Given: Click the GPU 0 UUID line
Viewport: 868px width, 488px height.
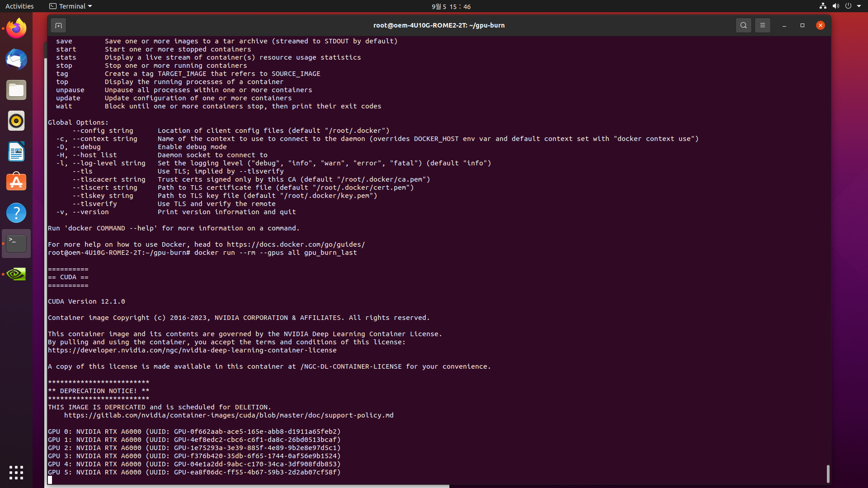Looking at the screenshot, I should coord(194,432).
